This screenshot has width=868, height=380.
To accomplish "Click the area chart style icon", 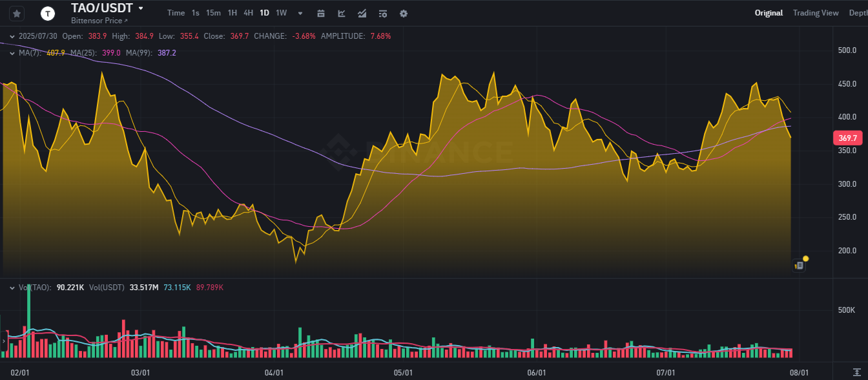I will pyautogui.click(x=362, y=13).
